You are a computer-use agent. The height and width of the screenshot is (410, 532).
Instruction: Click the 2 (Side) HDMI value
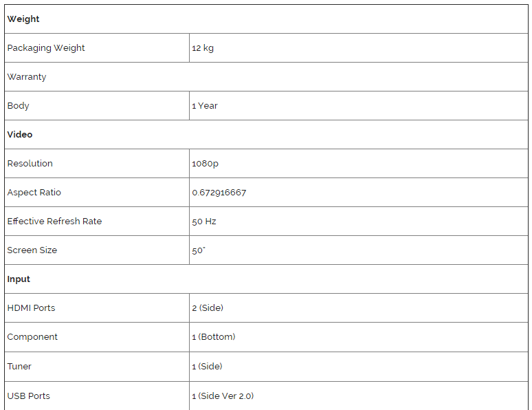coord(208,308)
